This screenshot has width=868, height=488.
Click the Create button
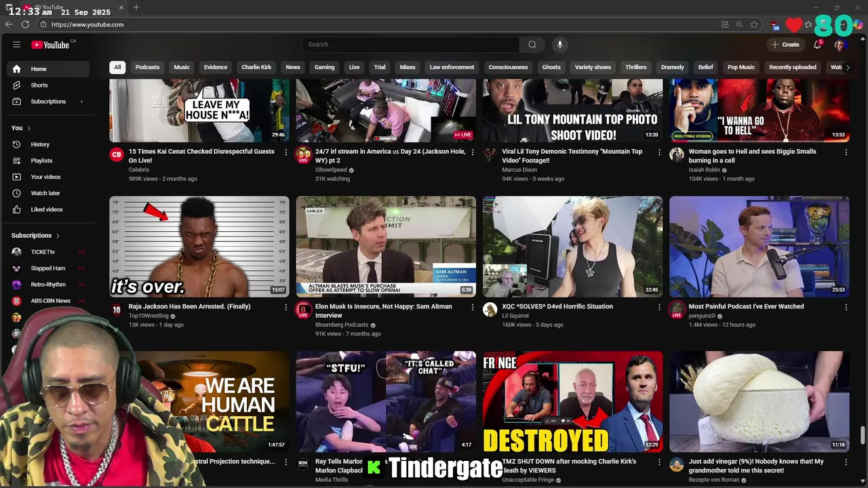click(x=785, y=45)
